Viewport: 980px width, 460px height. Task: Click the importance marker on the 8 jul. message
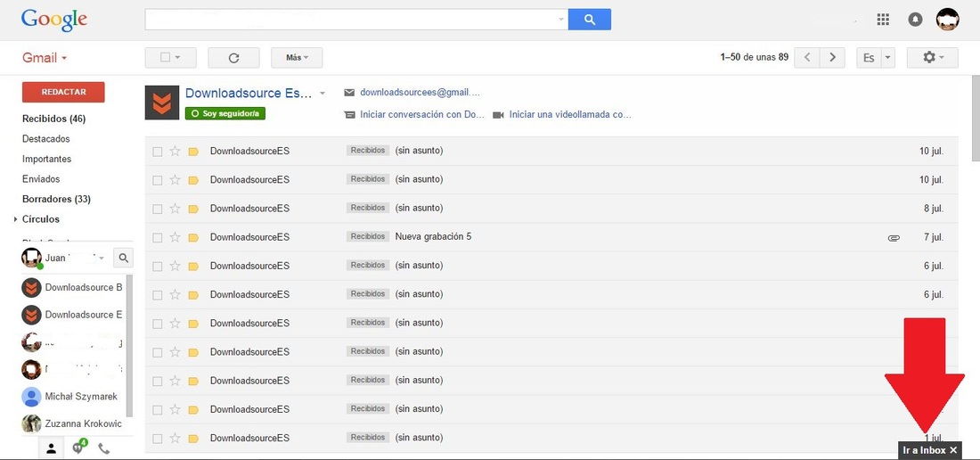pyautogui.click(x=193, y=209)
